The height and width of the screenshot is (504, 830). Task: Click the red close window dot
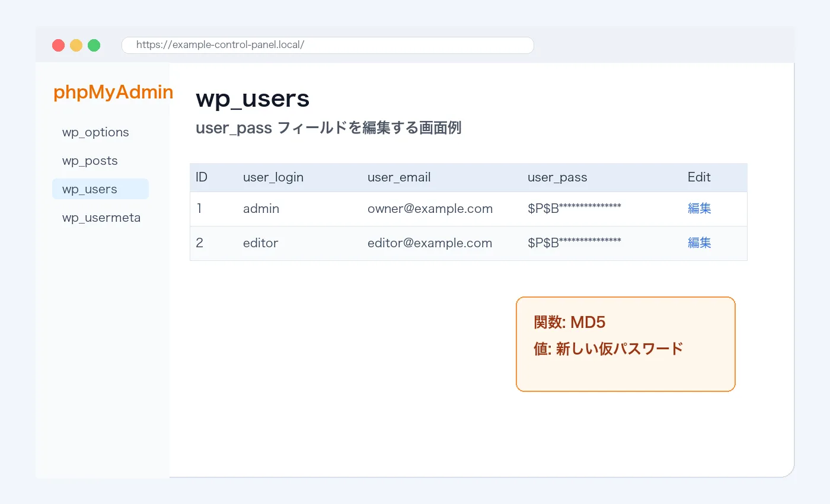58,45
